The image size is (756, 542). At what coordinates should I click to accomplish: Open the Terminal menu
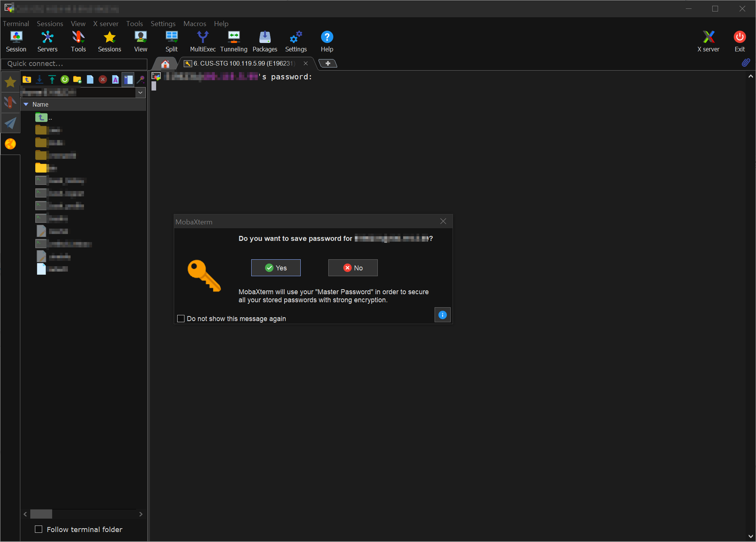pyautogui.click(x=16, y=24)
